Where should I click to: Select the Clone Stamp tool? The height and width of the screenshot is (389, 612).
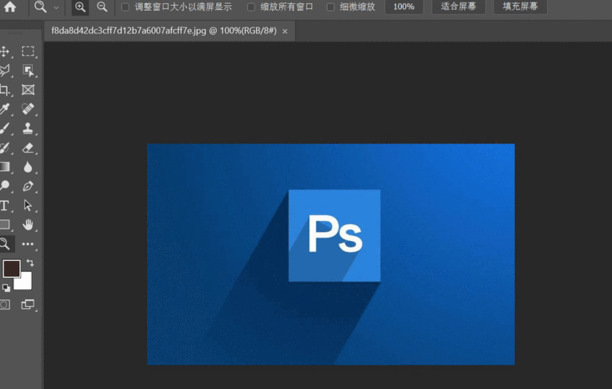point(28,128)
